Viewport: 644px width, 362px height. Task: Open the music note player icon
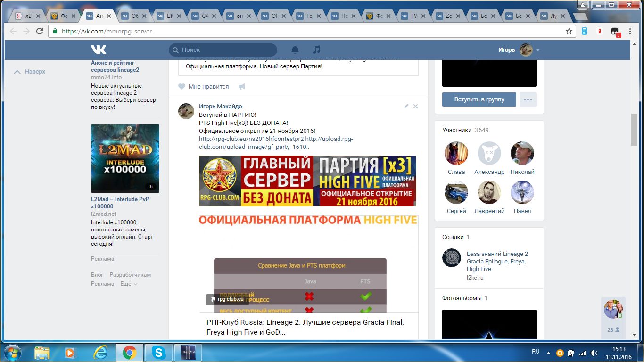coord(317,49)
